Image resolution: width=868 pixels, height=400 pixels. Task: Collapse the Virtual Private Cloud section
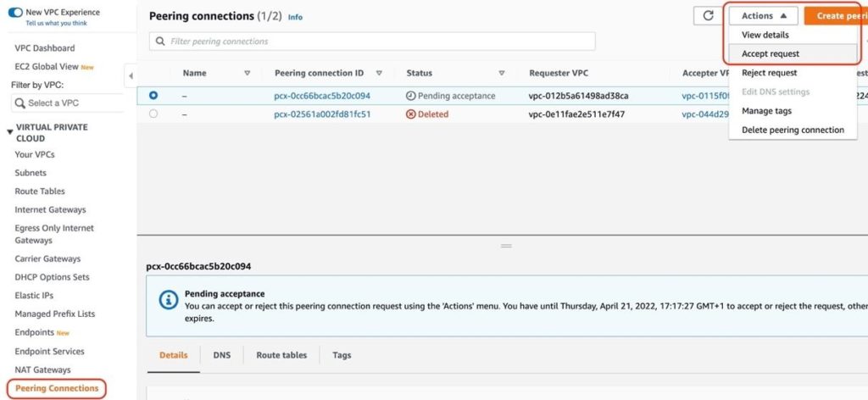pos(10,131)
